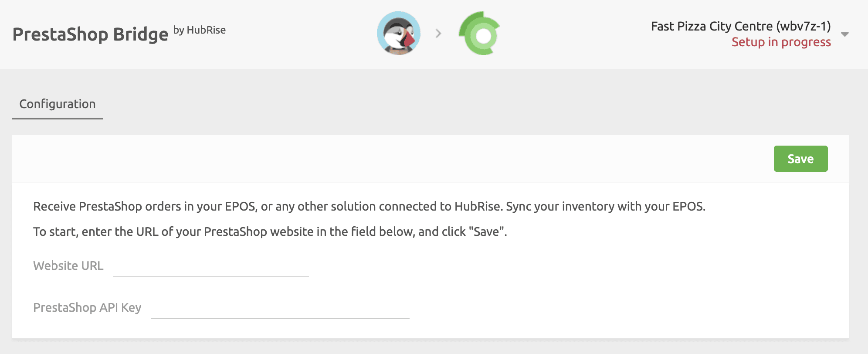Click the "Setup in progress" status
The height and width of the screenshot is (354, 868).
(x=780, y=42)
